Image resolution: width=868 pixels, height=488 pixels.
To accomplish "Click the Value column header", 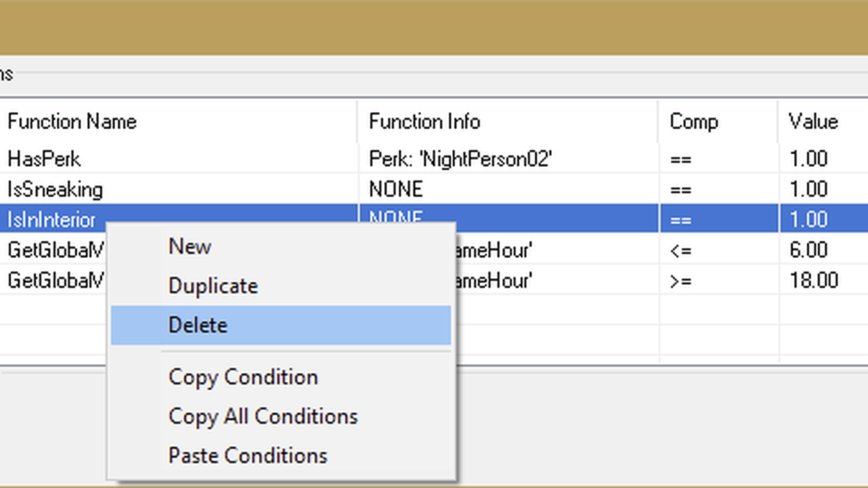I will [x=813, y=121].
